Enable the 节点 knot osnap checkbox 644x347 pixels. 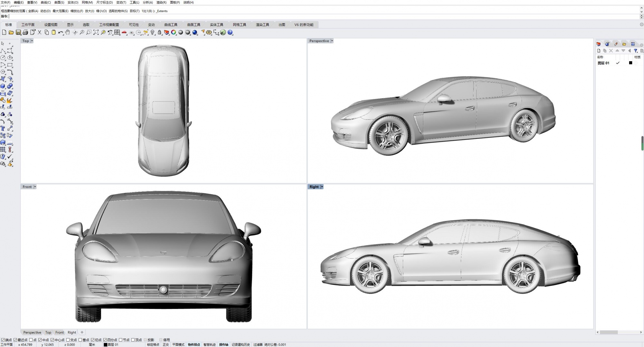coord(120,340)
